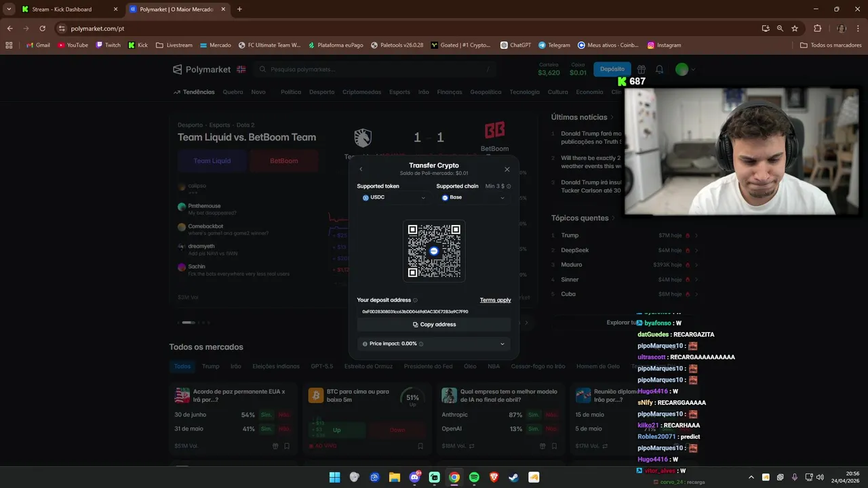
Task: Open the notifications bell
Action: click(659, 69)
